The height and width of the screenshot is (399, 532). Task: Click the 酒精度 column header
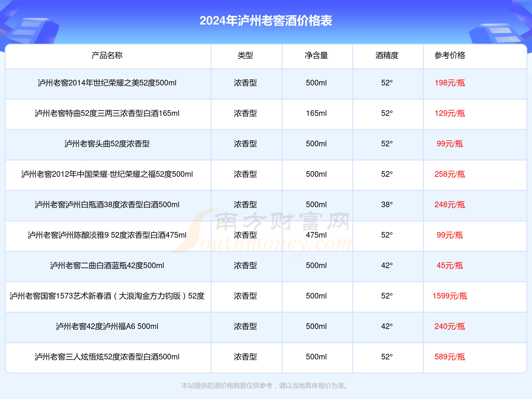[x=387, y=55]
